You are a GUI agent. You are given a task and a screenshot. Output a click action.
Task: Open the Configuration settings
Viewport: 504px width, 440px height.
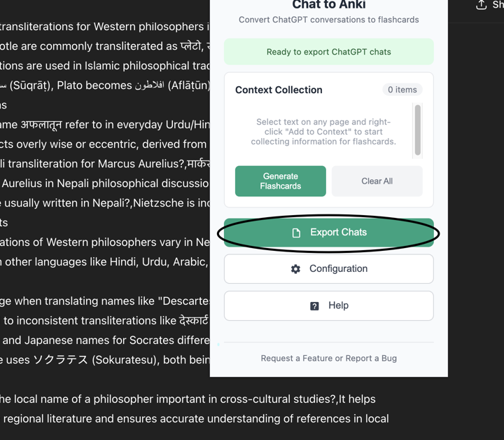(329, 269)
